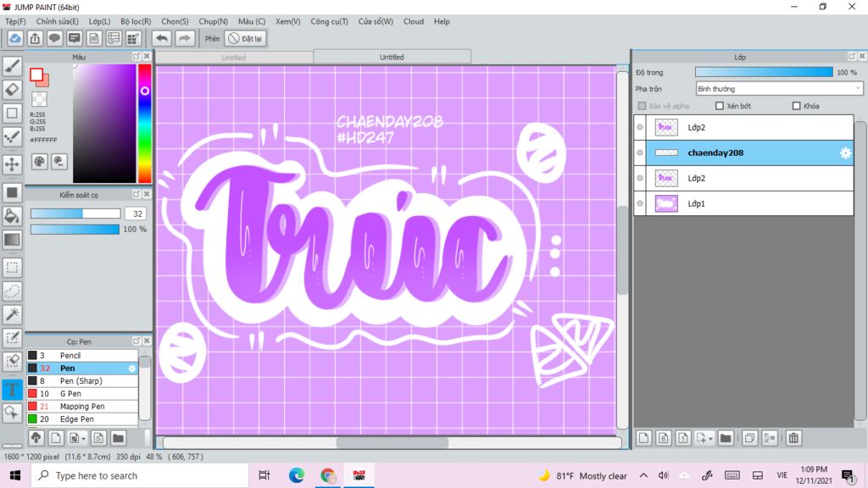Click the Windows Start button
The width and height of the screenshot is (868, 488).
15,475
